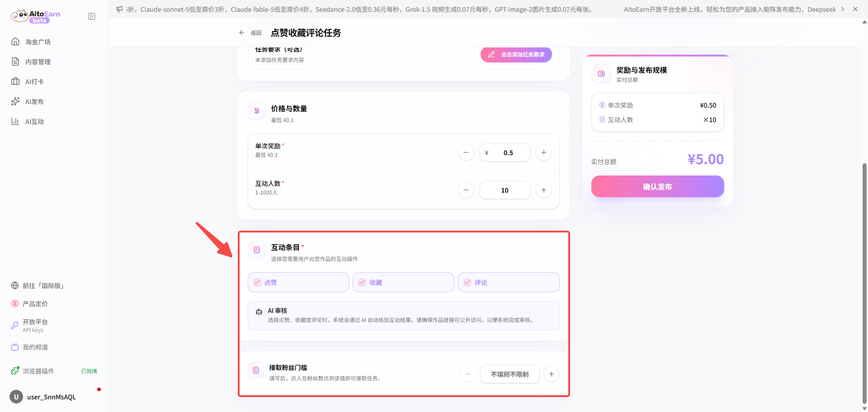Toggle the 收藏 interaction option
This screenshot has width=868, height=412.
coord(403,282)
